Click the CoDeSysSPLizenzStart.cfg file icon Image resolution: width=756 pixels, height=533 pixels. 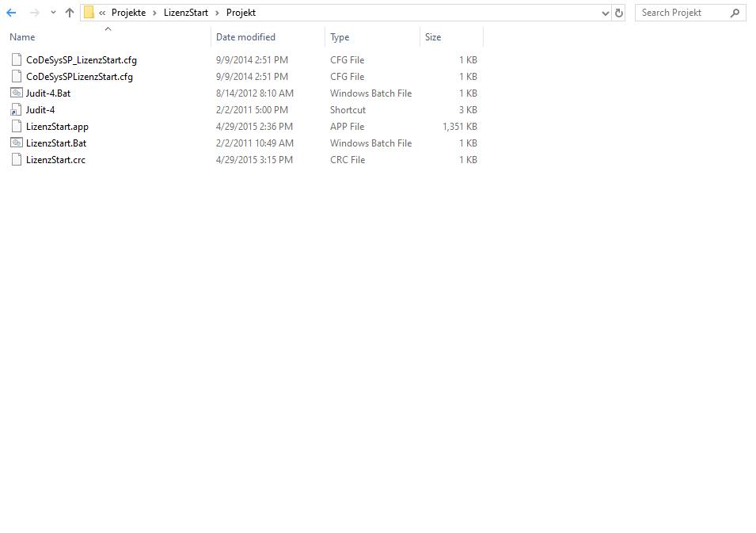17,76
